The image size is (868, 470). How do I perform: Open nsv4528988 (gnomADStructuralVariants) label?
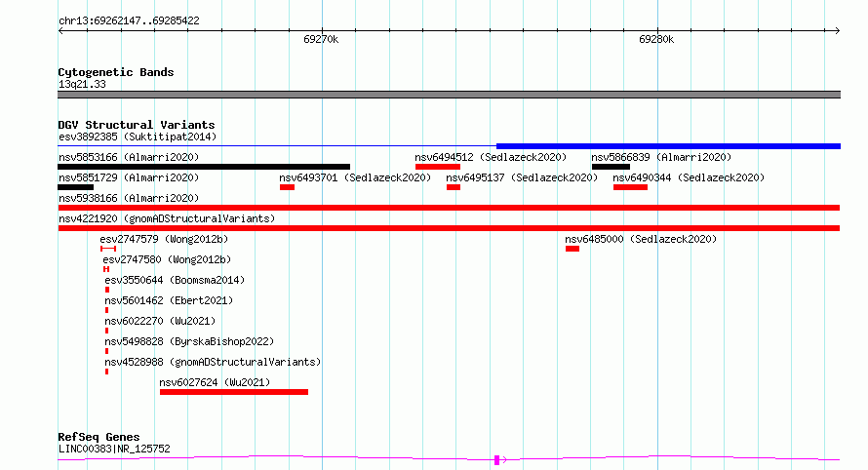tap(213, 362)
